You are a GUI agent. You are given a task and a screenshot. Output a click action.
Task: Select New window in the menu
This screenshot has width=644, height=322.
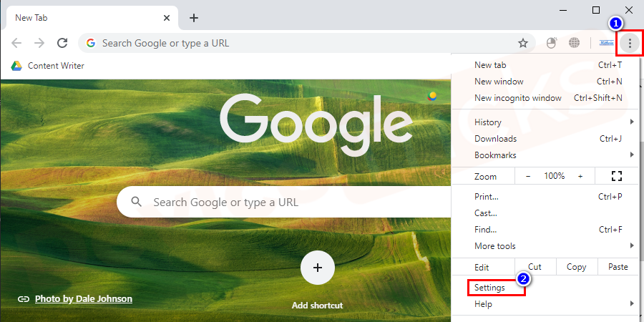[545, 82]
